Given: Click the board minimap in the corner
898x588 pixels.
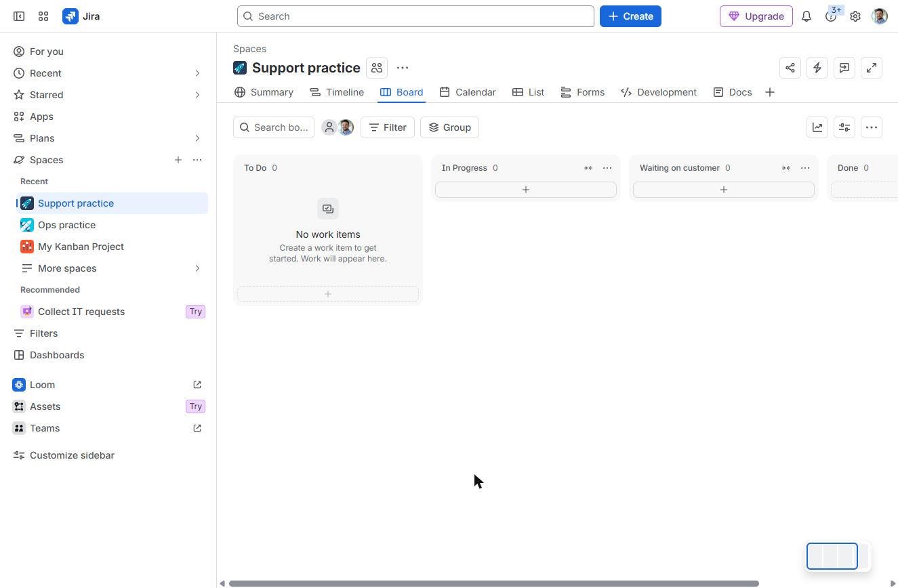Looking at the screenshot, I should (838, 556).
